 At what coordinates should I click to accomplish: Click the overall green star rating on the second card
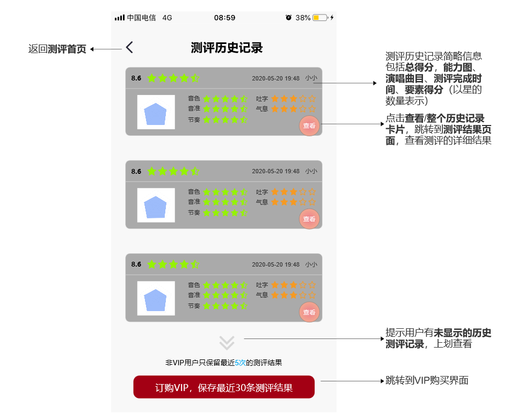tap(173, 171)
